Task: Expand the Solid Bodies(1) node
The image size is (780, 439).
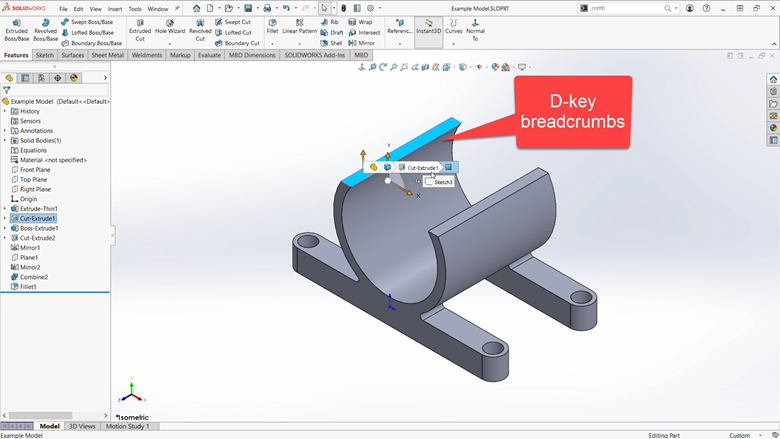Action: point(5,141)
